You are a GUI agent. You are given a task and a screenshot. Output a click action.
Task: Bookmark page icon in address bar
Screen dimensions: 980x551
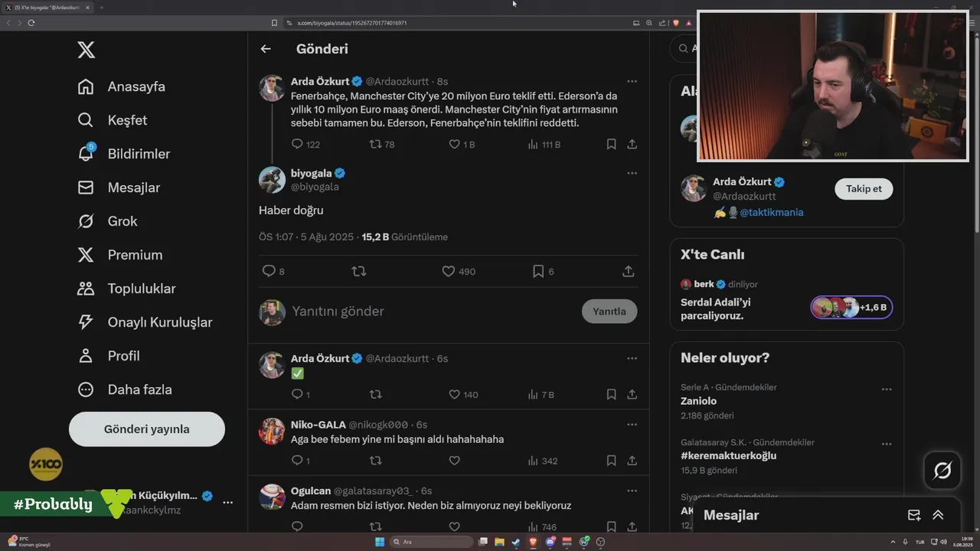click(x=274, y=23)
